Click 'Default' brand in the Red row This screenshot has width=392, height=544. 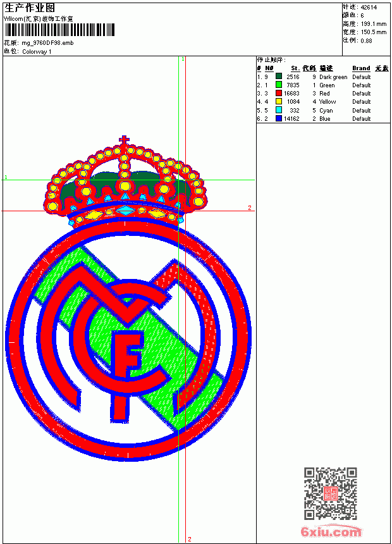(x=362, y=94)
